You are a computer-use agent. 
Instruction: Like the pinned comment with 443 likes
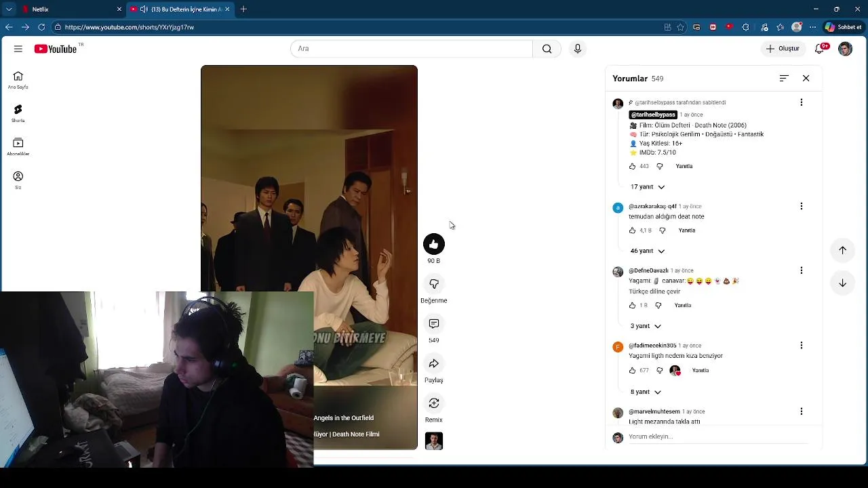coord(633,166)
